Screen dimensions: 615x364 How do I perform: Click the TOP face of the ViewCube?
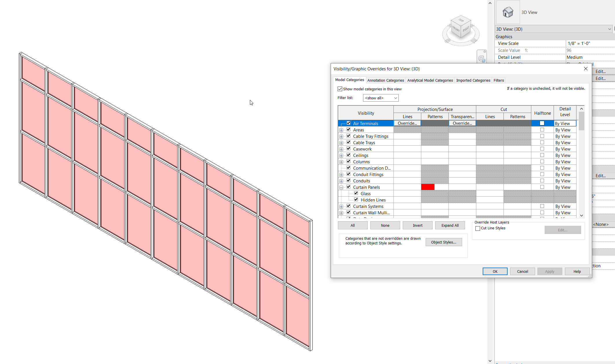461,21
